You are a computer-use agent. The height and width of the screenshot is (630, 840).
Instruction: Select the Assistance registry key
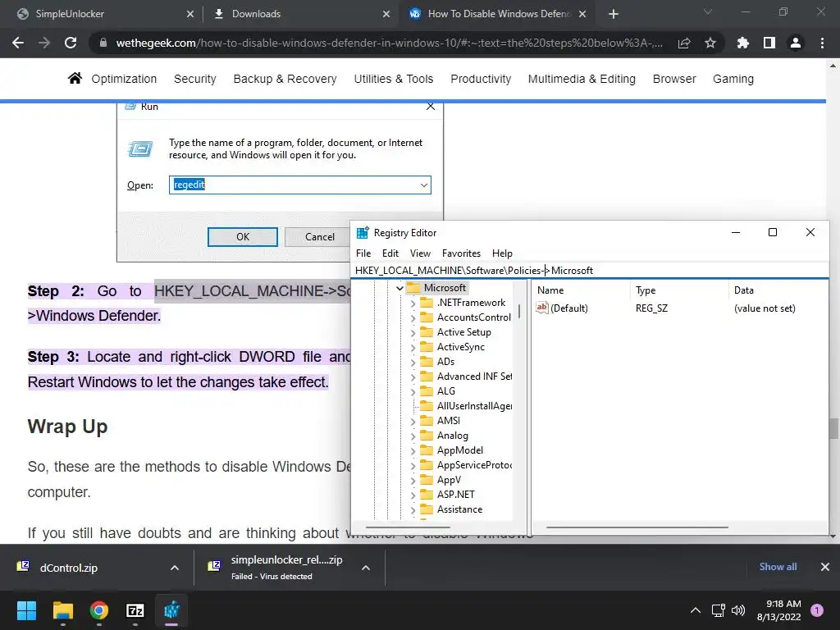459,509
